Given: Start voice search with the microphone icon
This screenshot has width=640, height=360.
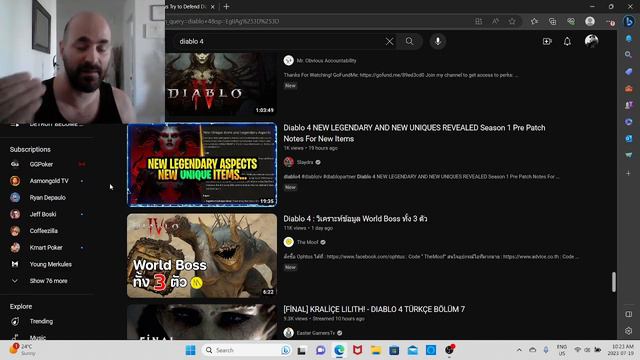Looking at the screenshot, I should click(438, 41).
